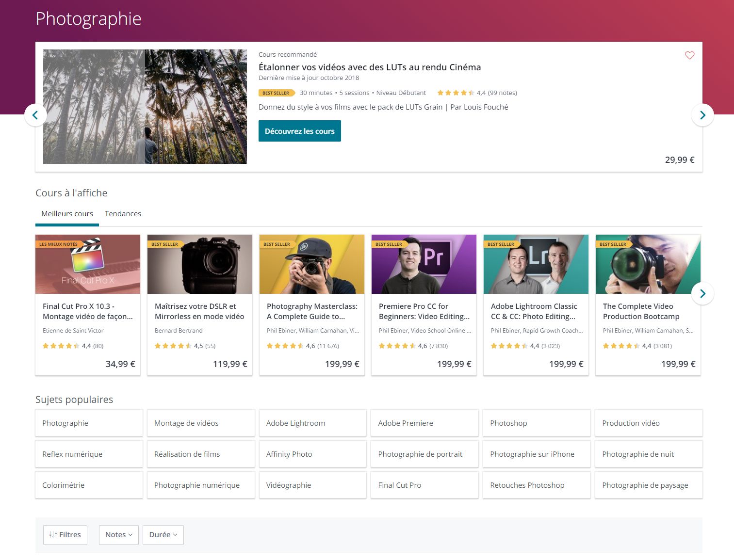Open the Étalonner vos vidéos avec des LUTs title
Viewport: 734px width, 560px height.
370,67
